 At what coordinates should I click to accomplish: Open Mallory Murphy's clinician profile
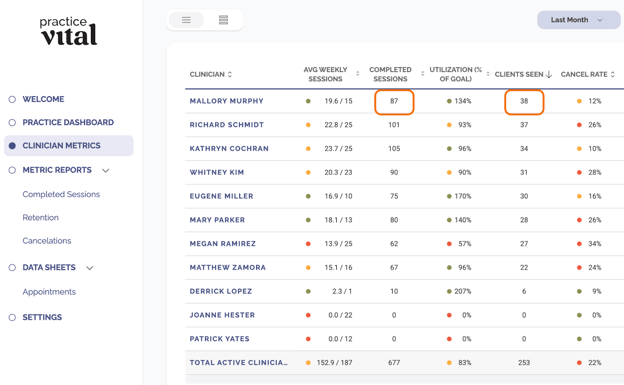pyautogui.click(x=226, y=101)
